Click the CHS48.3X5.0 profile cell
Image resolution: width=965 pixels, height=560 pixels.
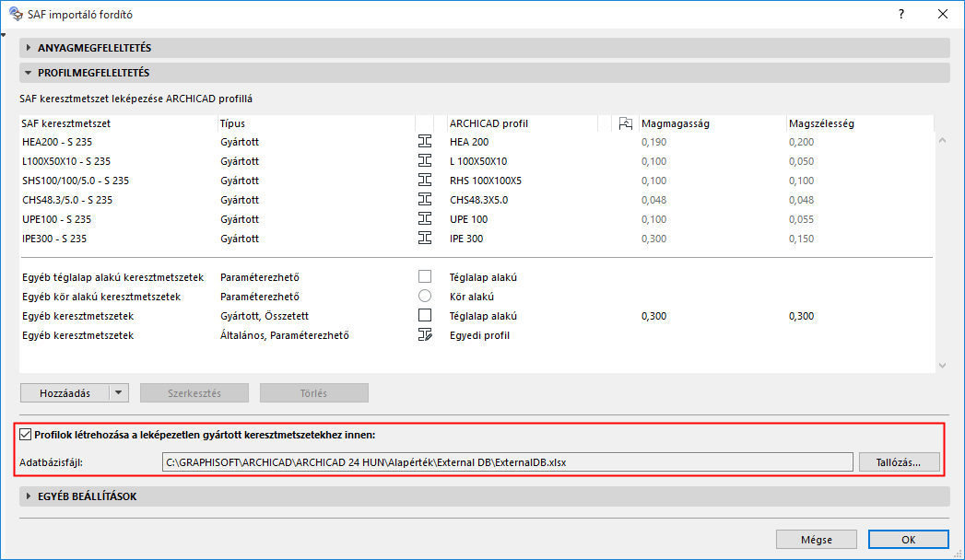[478, 200]
